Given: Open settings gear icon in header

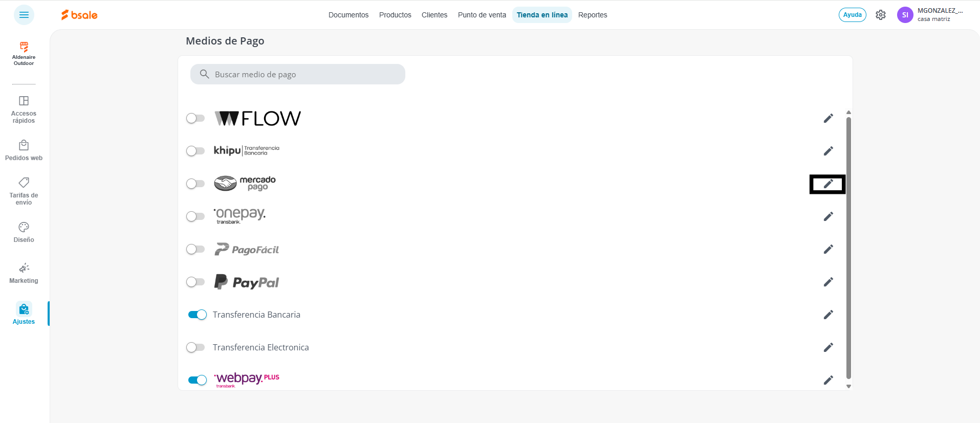Looking at the screenshot, I should tap(881, 15).
